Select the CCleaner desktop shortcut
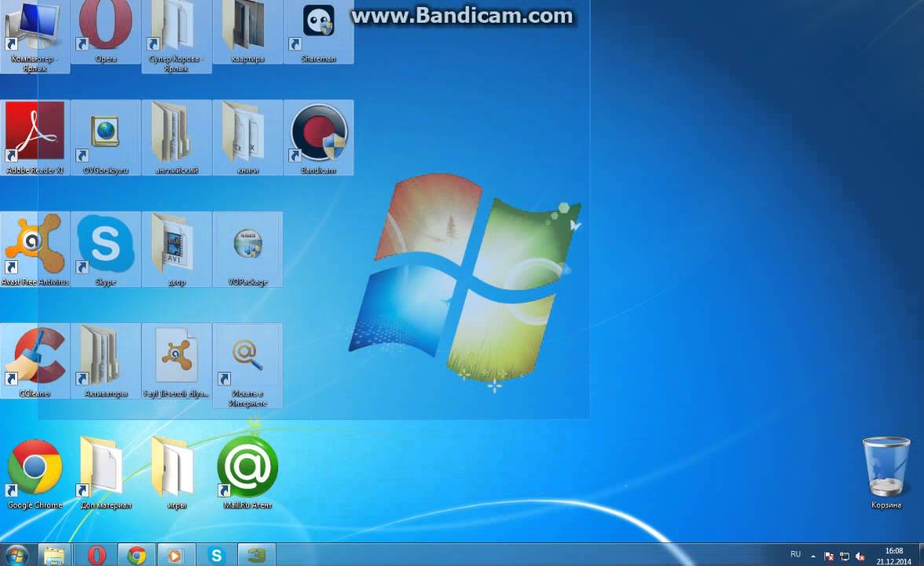This screenshot has width=924, height=566. (x=35, y=360)
